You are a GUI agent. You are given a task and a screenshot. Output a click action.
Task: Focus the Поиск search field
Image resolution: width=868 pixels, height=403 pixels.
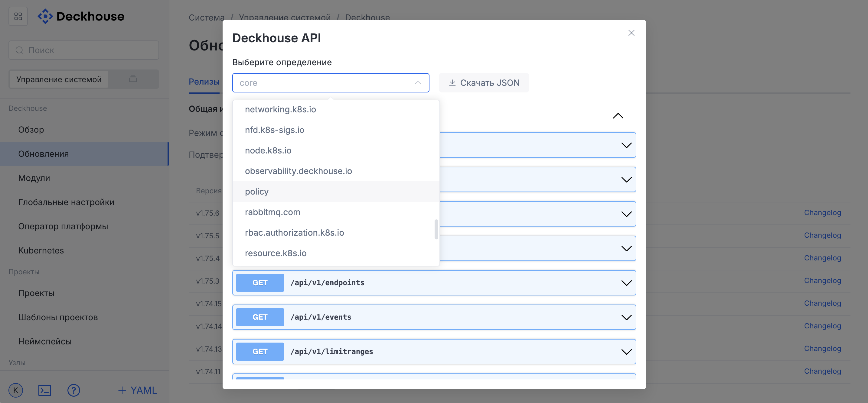coord(83,50)
